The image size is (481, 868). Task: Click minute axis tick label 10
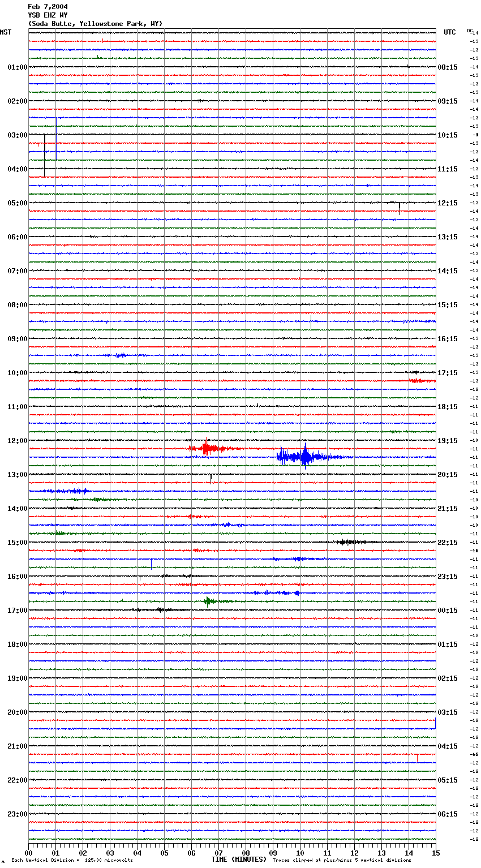[x=300, y=853]
